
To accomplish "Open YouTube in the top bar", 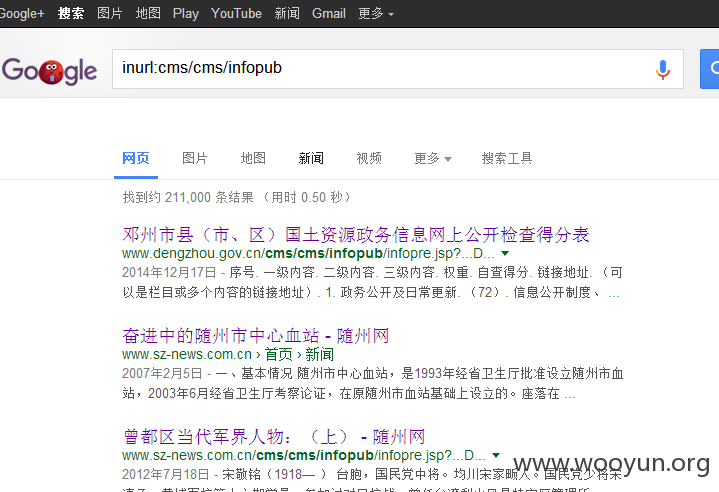I will [236, 13].
